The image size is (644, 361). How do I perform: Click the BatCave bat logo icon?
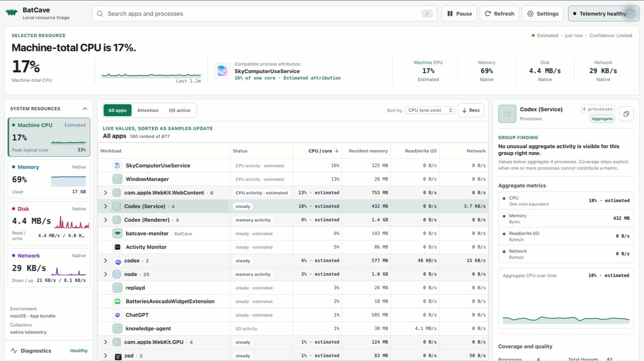coord(12,13)
